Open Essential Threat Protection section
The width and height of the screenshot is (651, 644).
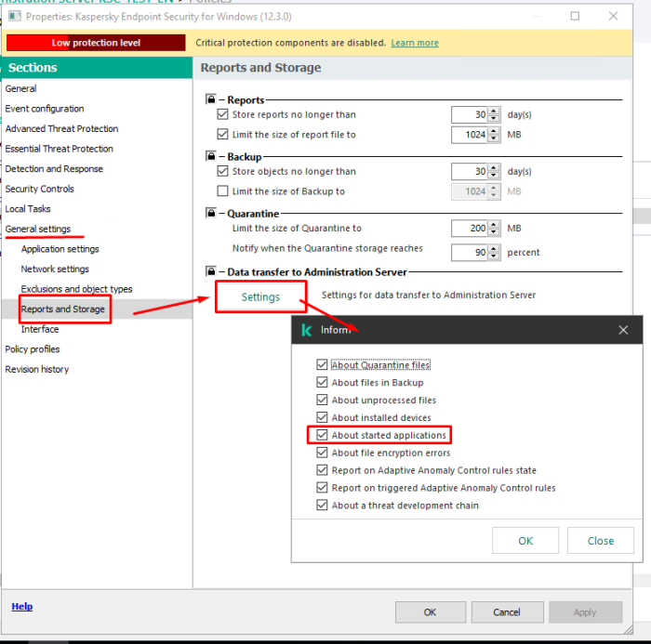pyautogui.click(x=59, y=149)
